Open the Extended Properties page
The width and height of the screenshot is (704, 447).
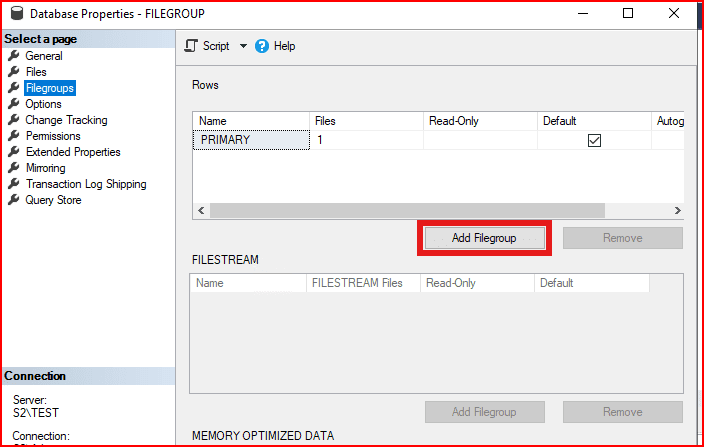(x=73, y=152)
